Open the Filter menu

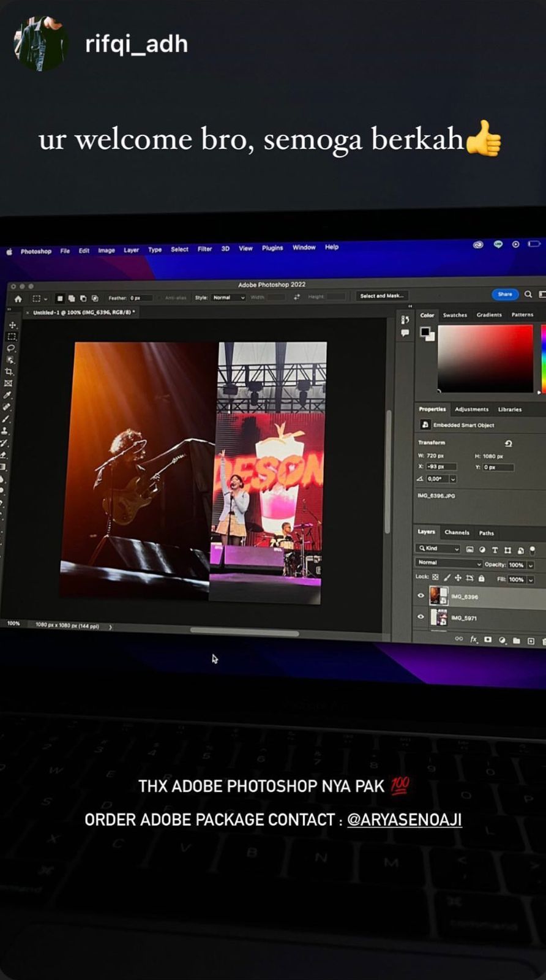tap(204, 249)
